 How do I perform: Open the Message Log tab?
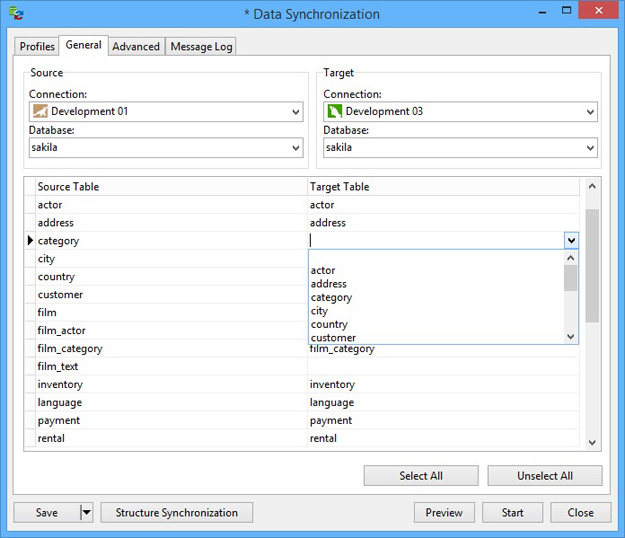point(201,47)
